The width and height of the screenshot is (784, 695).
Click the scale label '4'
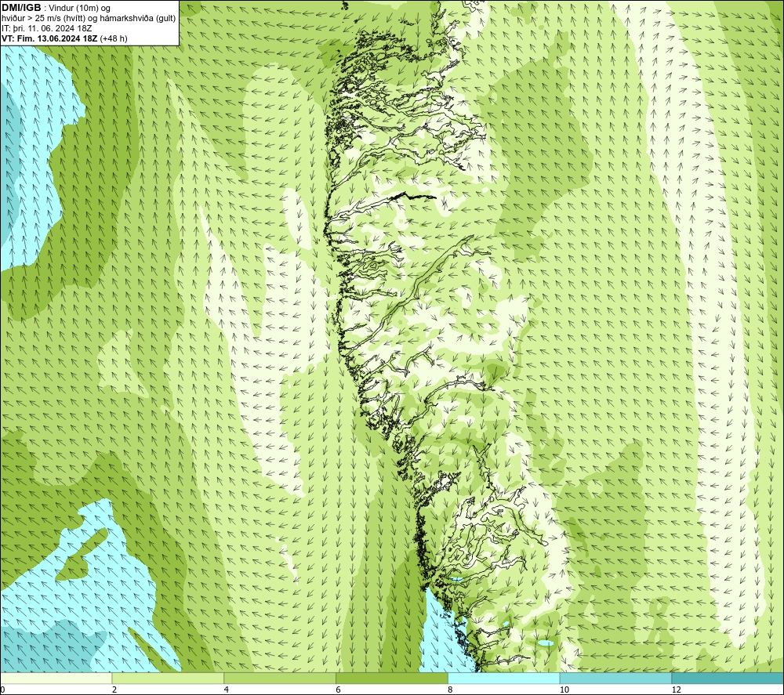coord(227,690)
